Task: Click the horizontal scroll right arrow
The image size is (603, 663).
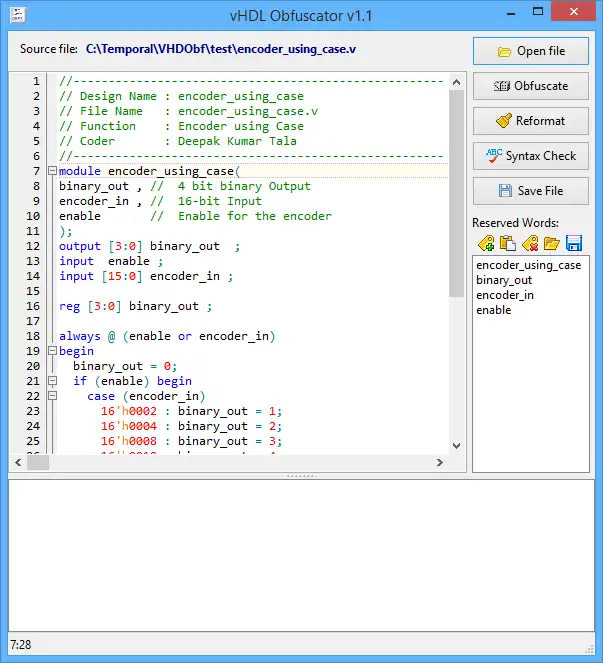Action: tap(440, 463)
